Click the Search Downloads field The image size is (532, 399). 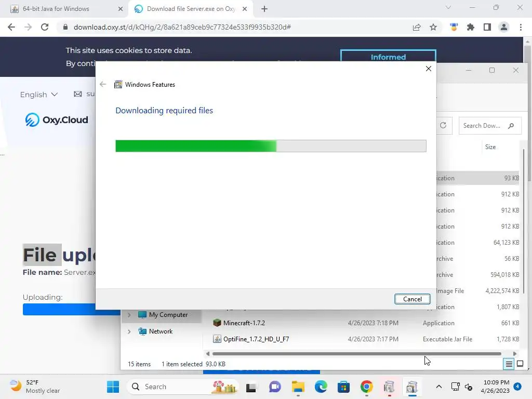coord(490,126)
